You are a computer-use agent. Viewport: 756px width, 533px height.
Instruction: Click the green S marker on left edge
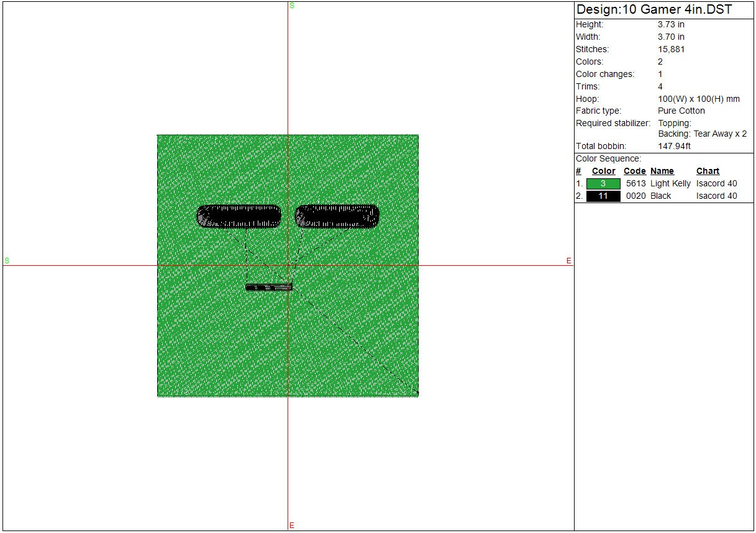(x=7, y=261)
